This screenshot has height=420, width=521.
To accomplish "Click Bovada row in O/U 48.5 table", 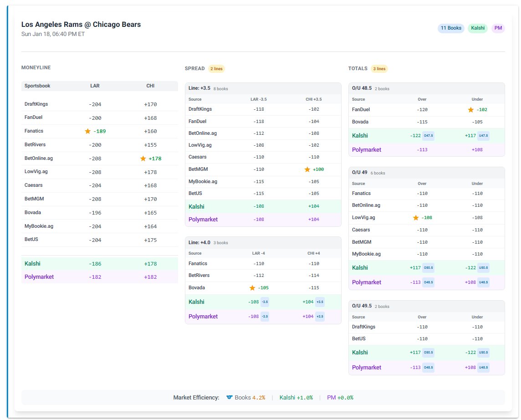I will 427,122.
